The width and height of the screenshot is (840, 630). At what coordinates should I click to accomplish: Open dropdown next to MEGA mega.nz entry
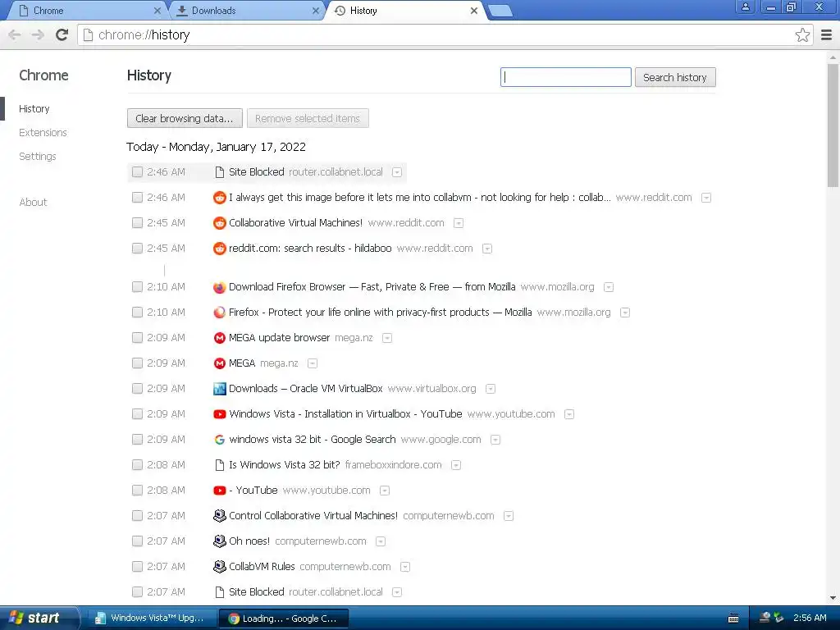[x=313, y=363]
